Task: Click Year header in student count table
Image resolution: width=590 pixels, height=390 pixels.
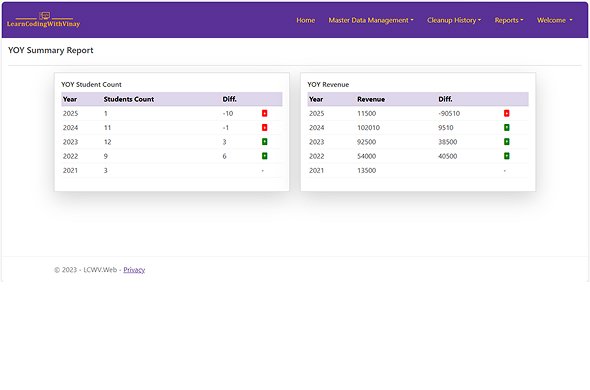Action: pyautogui.click(x=70, y=99)
